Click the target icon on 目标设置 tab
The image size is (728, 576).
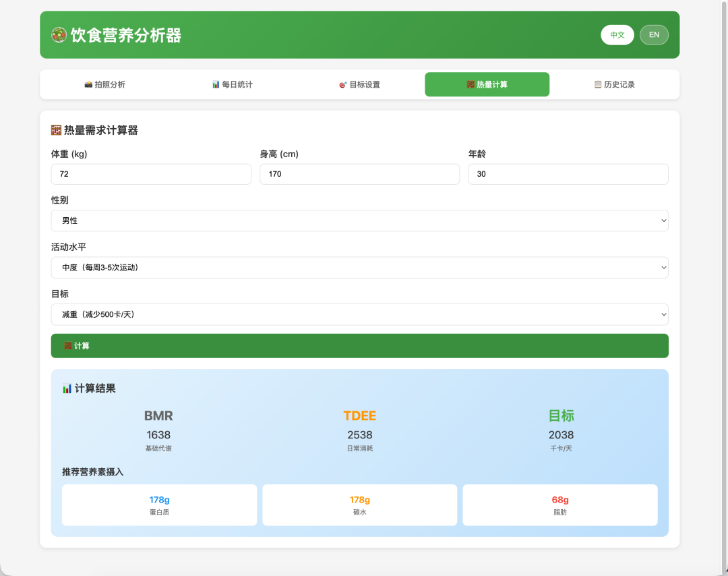(x=343, y=84)
